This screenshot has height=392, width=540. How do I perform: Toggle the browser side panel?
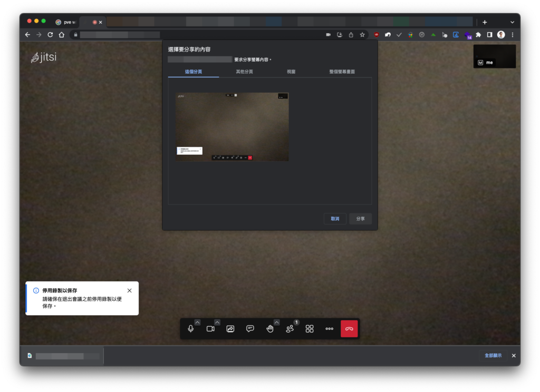pos(490,35)
